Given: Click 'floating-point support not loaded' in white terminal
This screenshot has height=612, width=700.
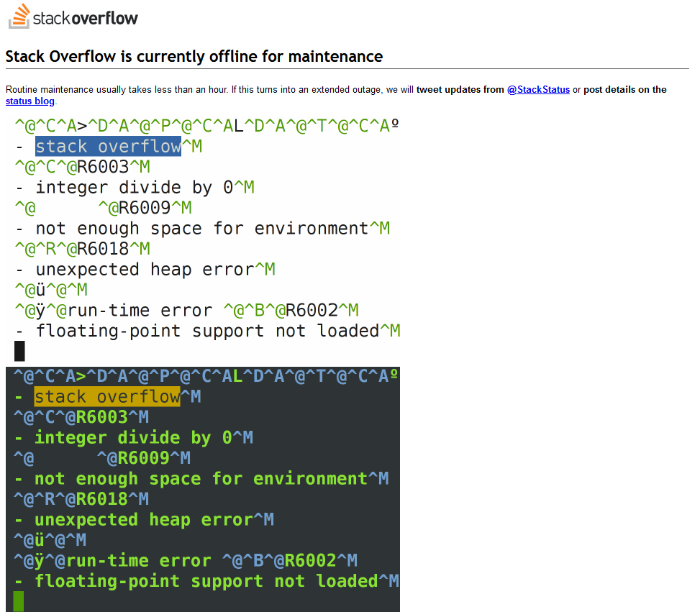Looking at the screenshot, I should [x=208, y=331].
